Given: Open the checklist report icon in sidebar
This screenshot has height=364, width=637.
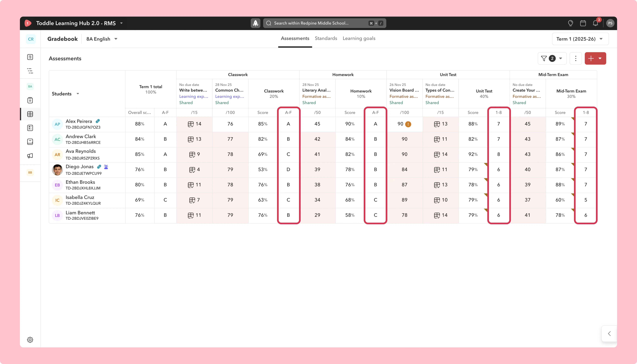Looking at the screenshot, I should (30, 128).
